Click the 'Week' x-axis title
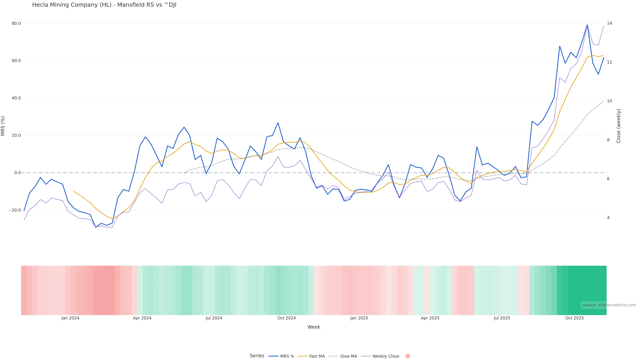This screenshot has width=644, height=362. click(x=314, y=327)
